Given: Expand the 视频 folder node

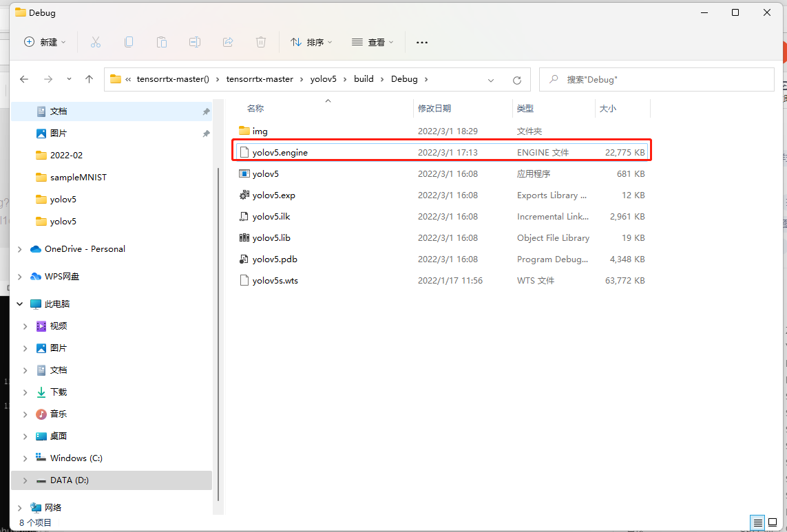Looking at the screenshot, I should pos(25,326).
